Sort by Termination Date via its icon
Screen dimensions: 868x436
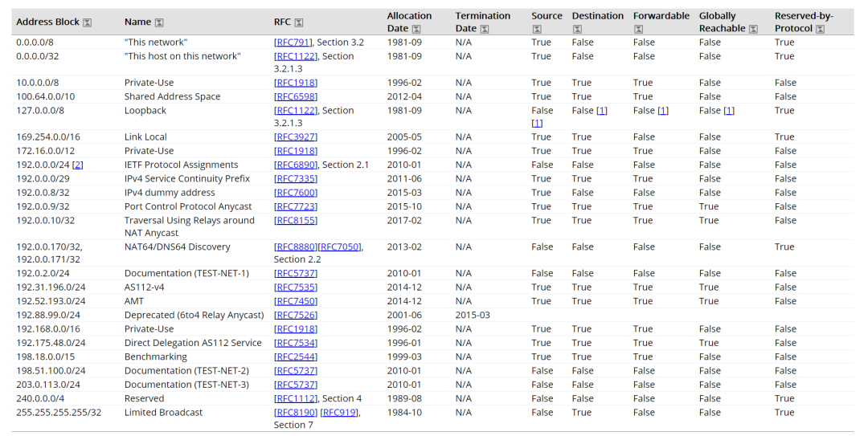pos(485,29)
